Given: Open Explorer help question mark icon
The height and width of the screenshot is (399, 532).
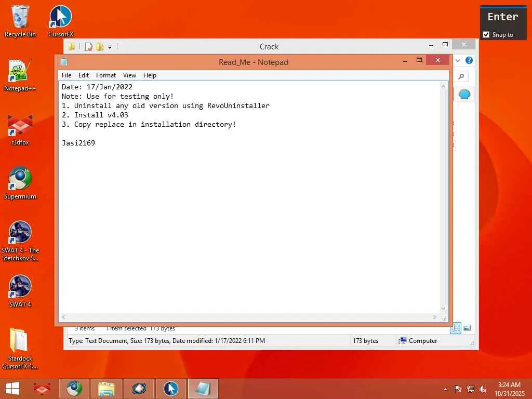Looking at the screenshot, I should (x=469, y=60).
